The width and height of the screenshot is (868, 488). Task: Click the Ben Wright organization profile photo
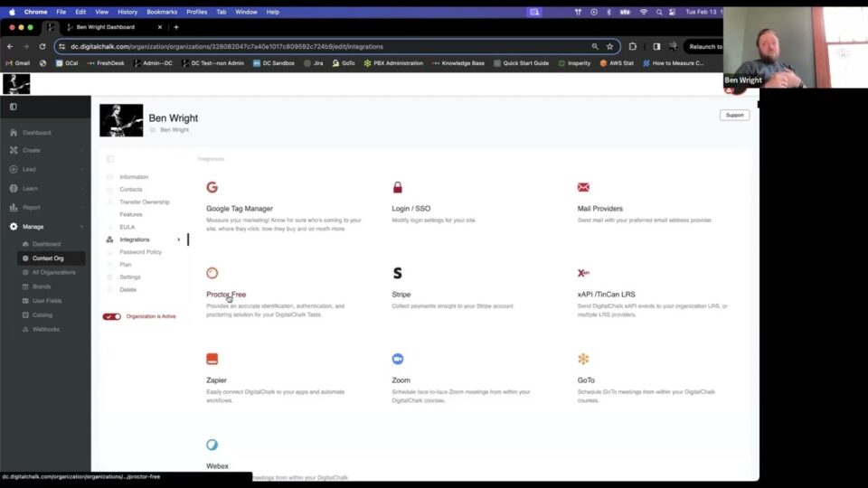pyautogui.click(x=121, y=120)
